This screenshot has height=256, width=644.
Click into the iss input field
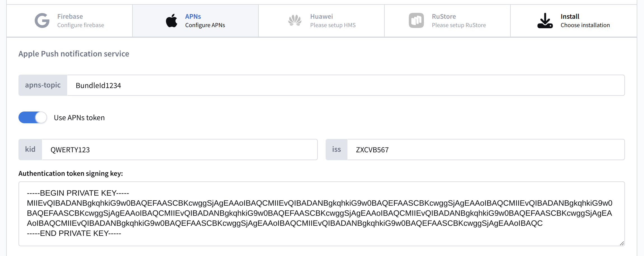pyautogui.click(x=486, y=150)
